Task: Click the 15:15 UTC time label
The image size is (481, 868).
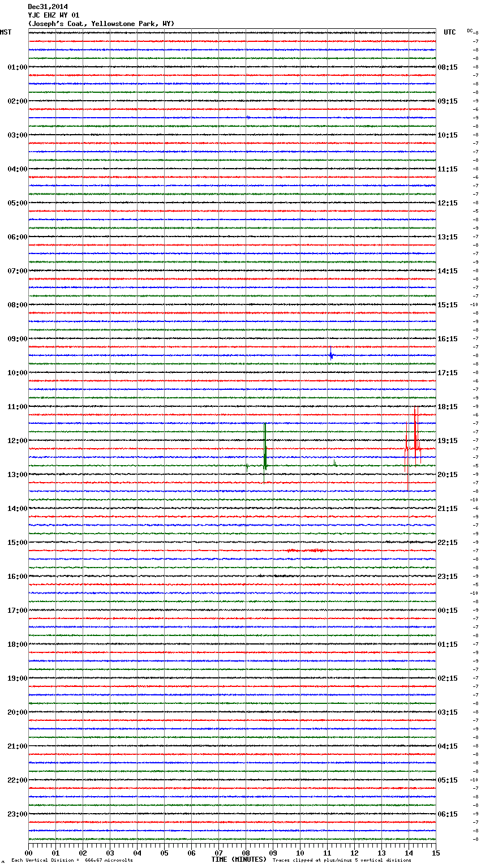Action: click(448, 305)
